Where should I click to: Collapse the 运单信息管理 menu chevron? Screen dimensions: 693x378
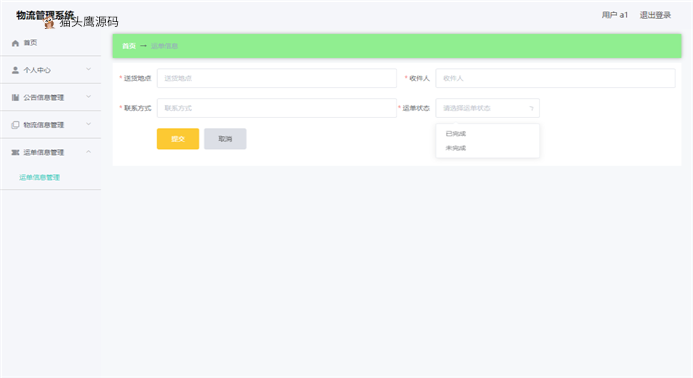[x=88, y=152]
